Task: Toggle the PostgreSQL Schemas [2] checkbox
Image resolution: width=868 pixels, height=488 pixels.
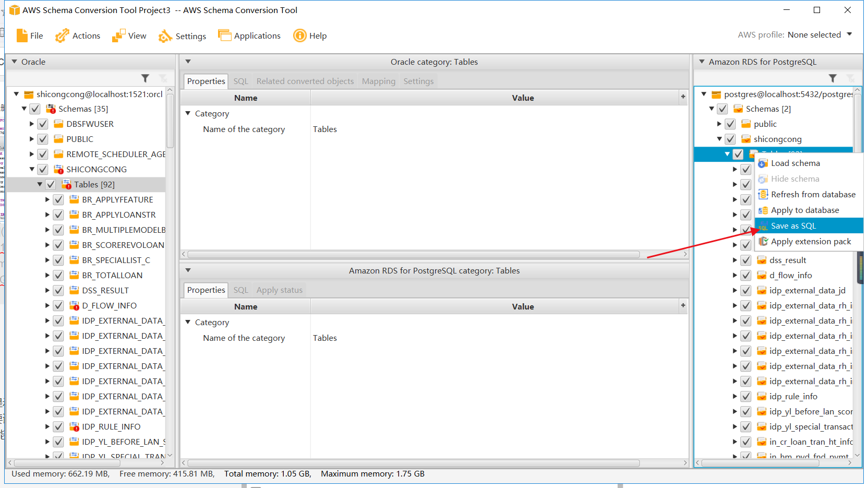Action: coord(722,109)
